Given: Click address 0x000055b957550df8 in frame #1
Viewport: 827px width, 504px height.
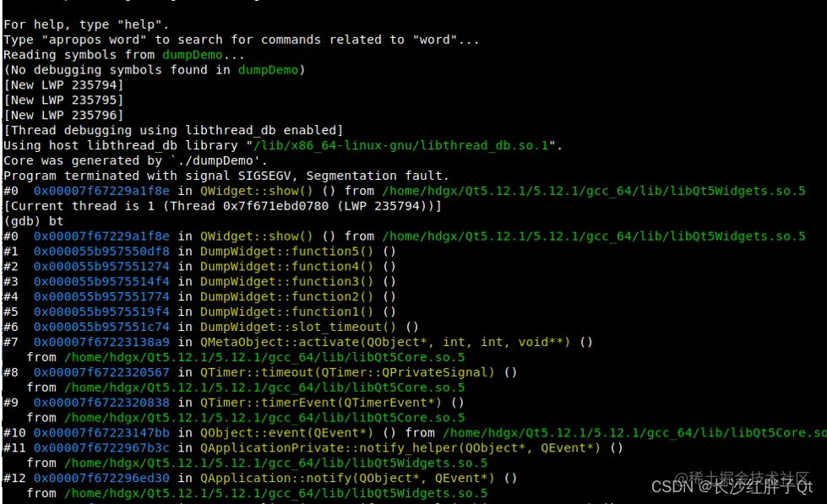Looking at the screenshot, I should 102,252.
